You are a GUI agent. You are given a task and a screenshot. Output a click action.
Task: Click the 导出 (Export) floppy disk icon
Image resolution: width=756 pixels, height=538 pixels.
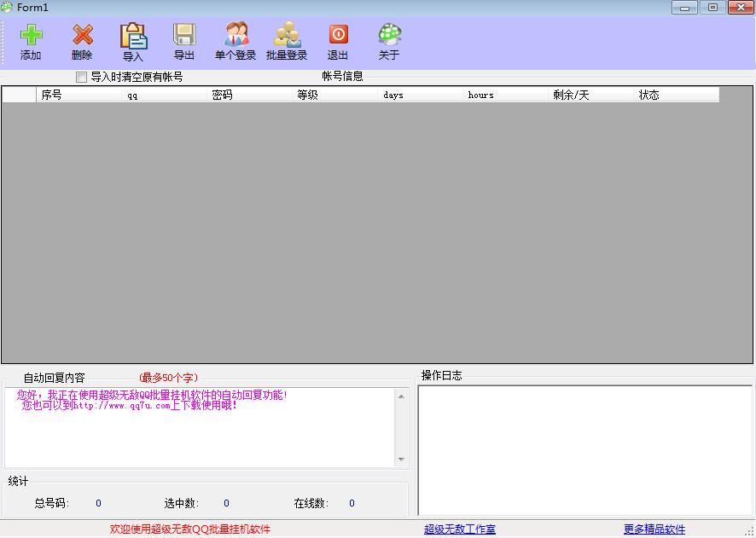(184, 36)
